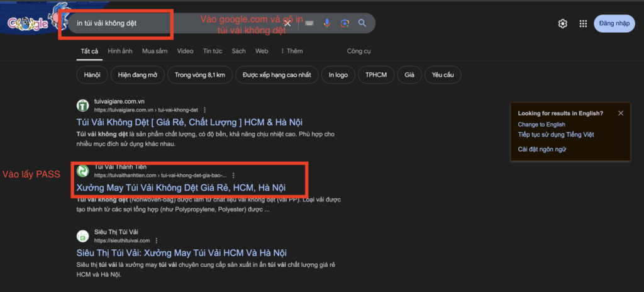Open three-dot menu for Túi Vải Thành Tiến result
Image resolution: width=644 pixels, height=292 pixels.
click(x=233, y=176)
